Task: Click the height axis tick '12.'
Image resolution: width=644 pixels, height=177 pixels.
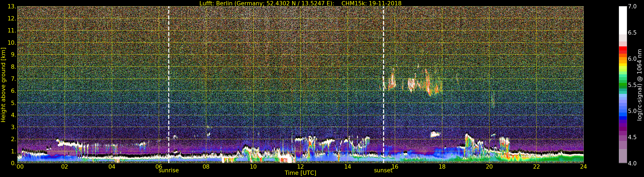Action: tap(12, 18)
